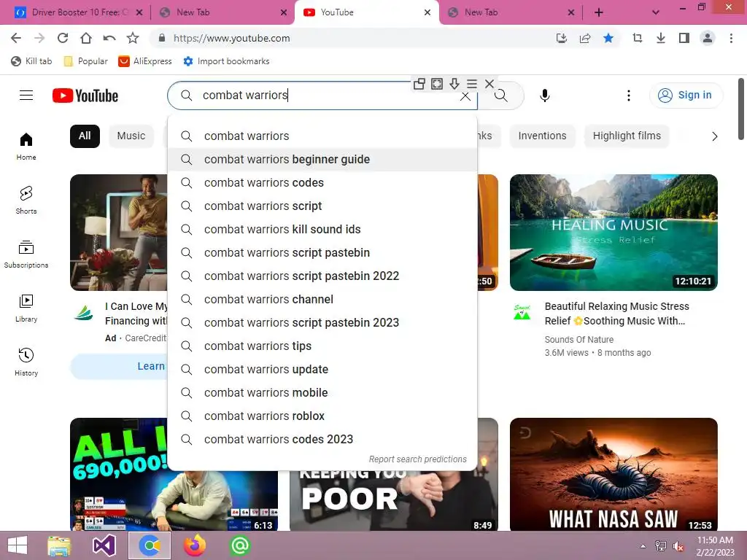Open the YouTube hamburger guide menu
The image size is (747, 560).
click(x=26, y=96)
